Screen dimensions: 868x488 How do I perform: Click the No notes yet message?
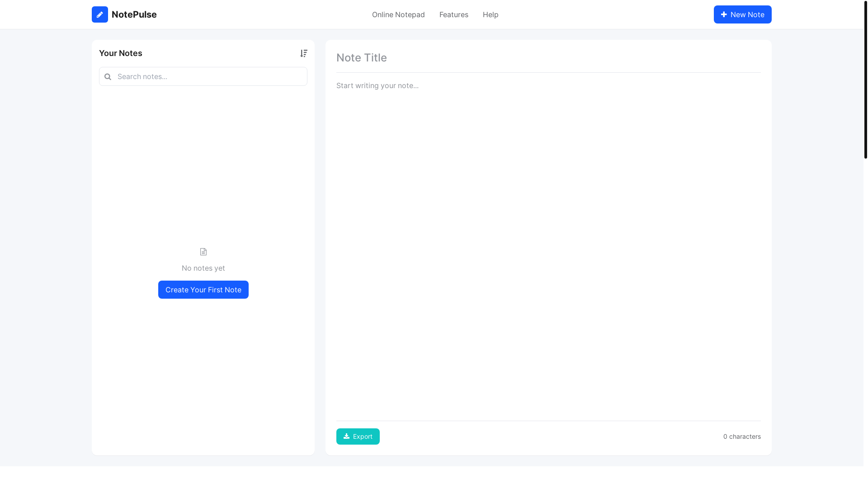tap(203, 268)
